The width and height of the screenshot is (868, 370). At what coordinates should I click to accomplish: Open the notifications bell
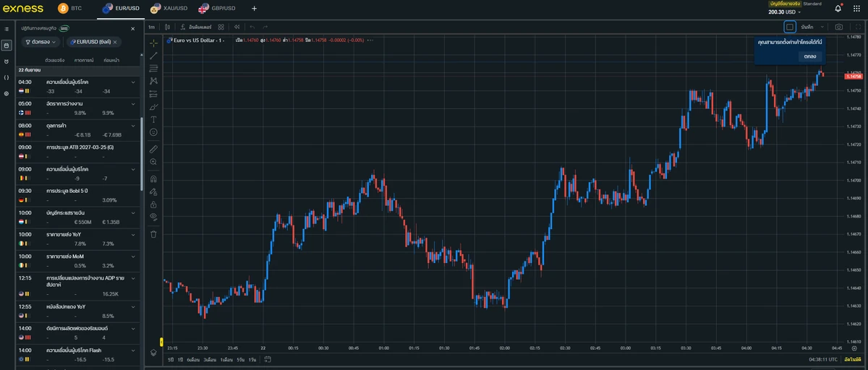[x=838, y=9]
